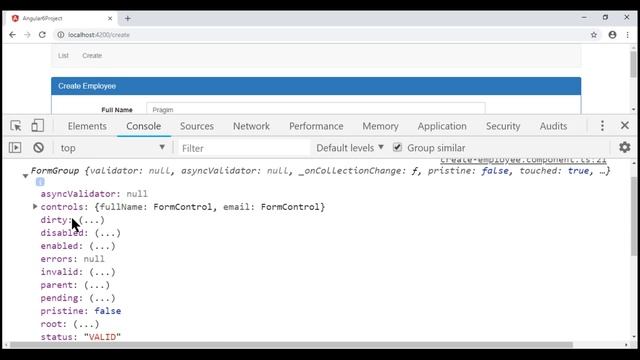
Task: Click the console vertical scrollbar
Action: point(633,216)
